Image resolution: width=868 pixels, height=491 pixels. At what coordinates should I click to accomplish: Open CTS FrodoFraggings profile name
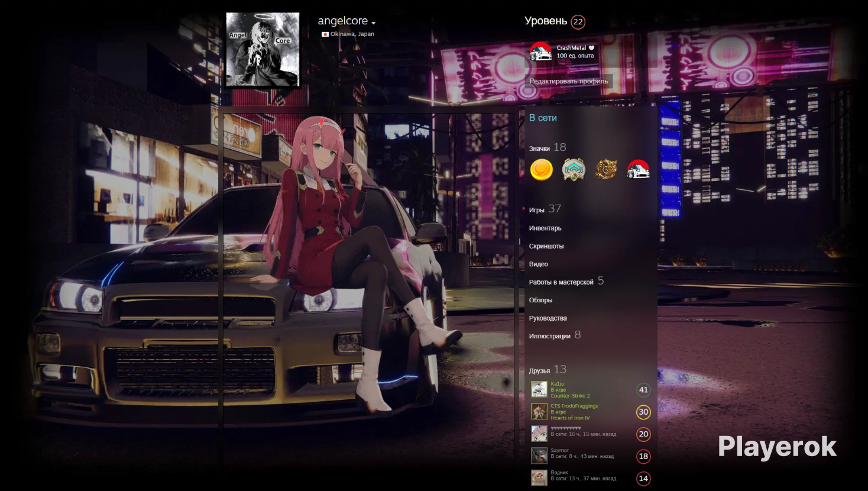pos(574,406)
